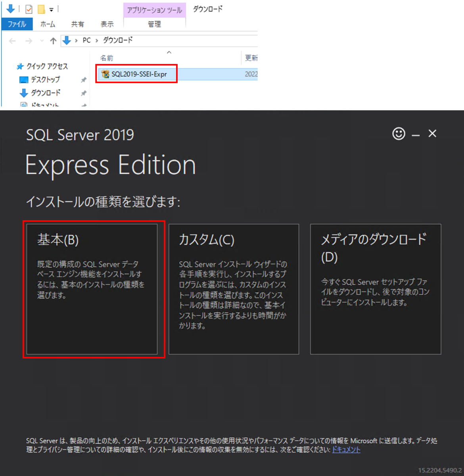Select デスクトップ in navigation pane

[45, 80]
